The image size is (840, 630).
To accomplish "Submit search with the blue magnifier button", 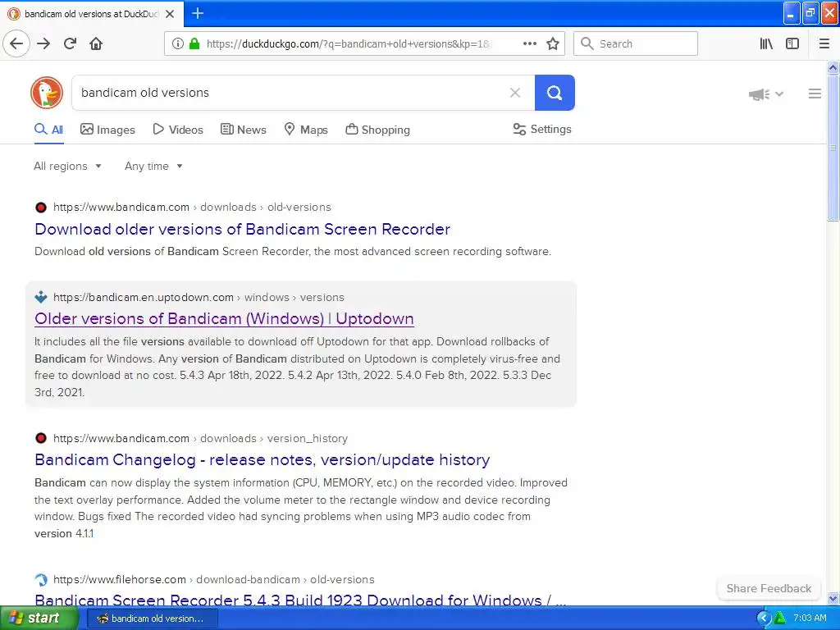I will pyautogui.click(x=555, y=93).
